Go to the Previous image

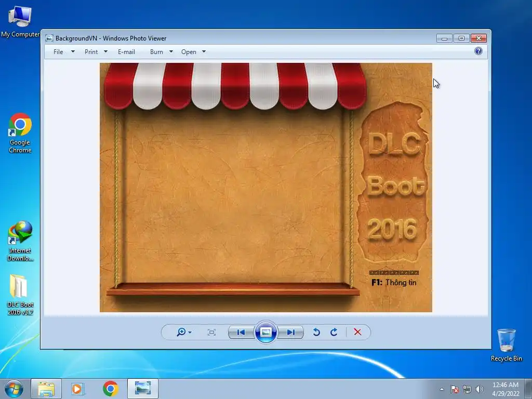241,332
